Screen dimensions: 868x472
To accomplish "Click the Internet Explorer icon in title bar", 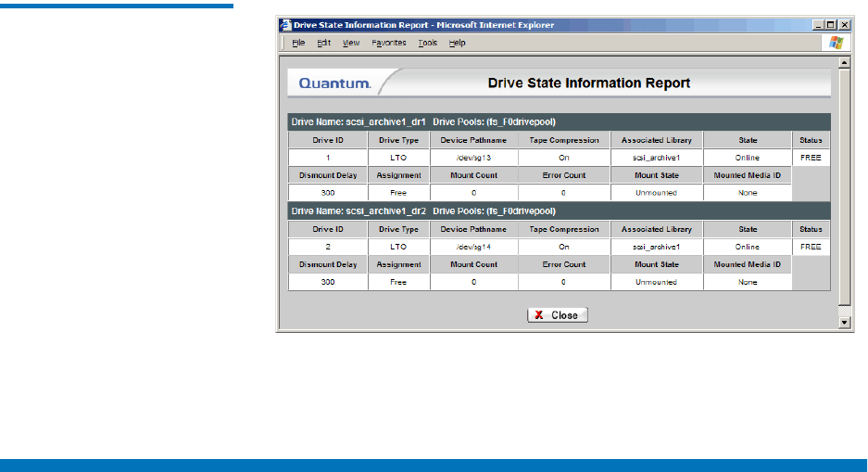I will pos(285,25).
